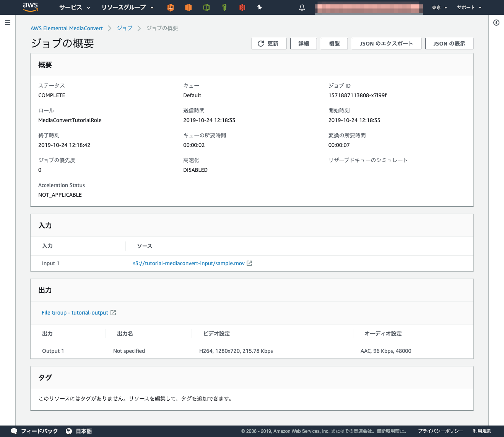The width and height of the screenshot is (504, 437).
Task: Open the サポート dropdown
Action: pos(469,7)
